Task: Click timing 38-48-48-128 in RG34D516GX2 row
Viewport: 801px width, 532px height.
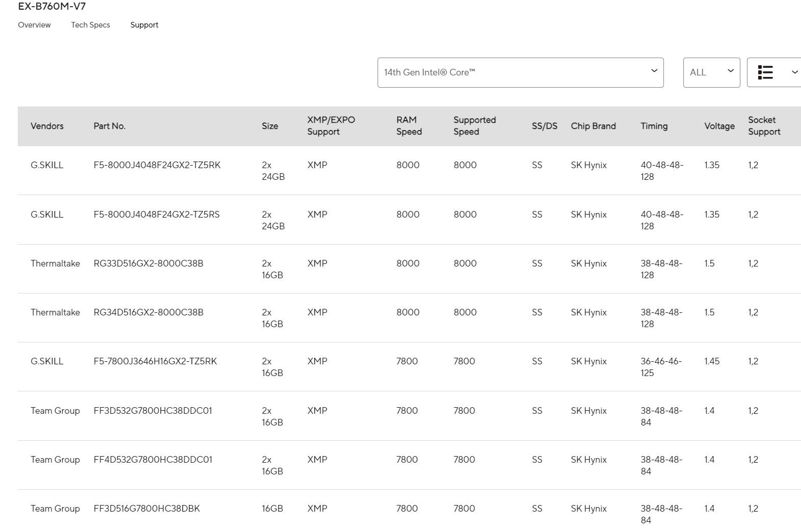Action: point(661,318)
